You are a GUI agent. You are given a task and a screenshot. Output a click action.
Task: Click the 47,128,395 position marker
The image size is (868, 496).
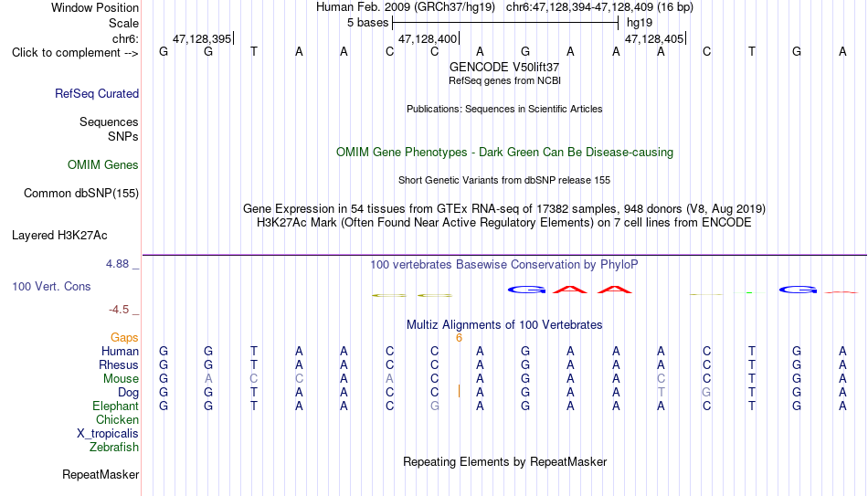pyautogui.click(x=202, y=38)
